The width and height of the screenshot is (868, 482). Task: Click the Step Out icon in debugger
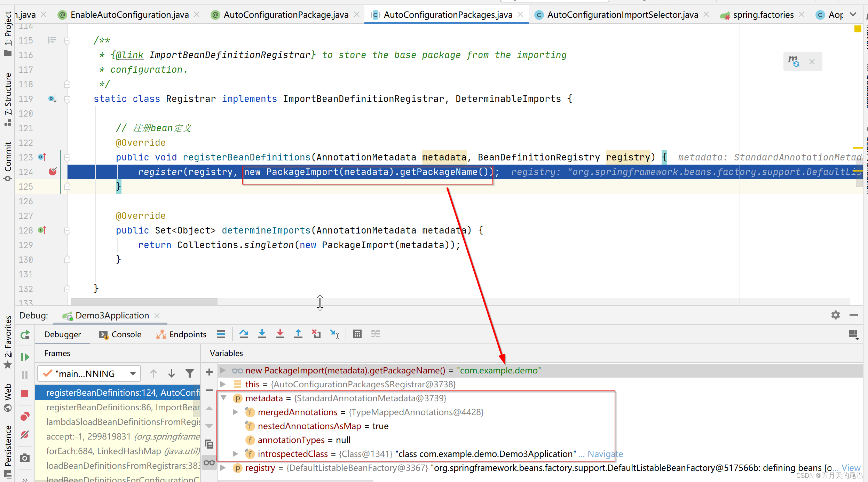tap(298, 335)
